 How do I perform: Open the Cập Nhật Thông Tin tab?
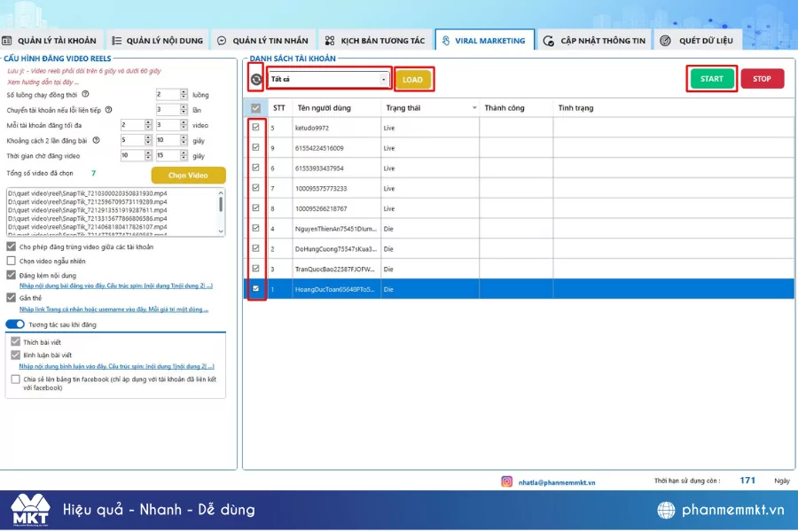point(594,41)
